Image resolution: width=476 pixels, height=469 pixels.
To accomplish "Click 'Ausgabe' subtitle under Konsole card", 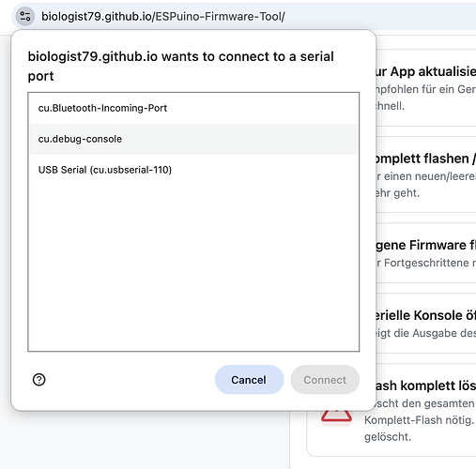I will pos(437,333).
